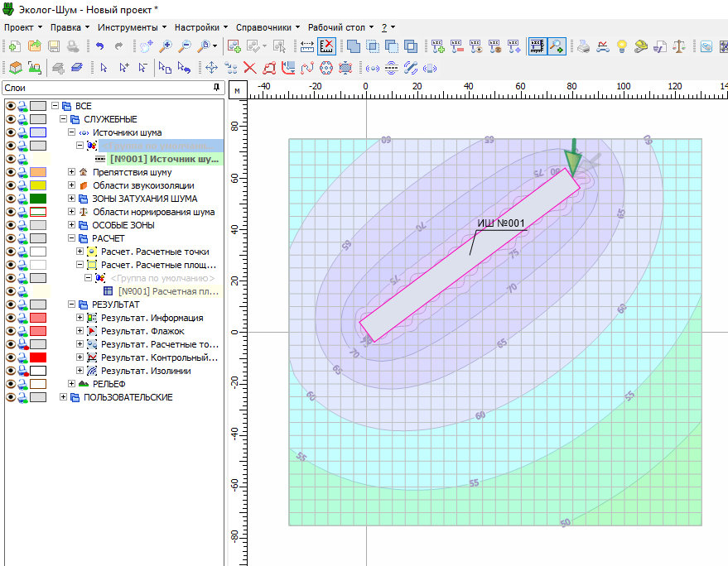Click the green color swatch of ЗОНЫ ЗАТУХАНИЯ

pos(38,199)
